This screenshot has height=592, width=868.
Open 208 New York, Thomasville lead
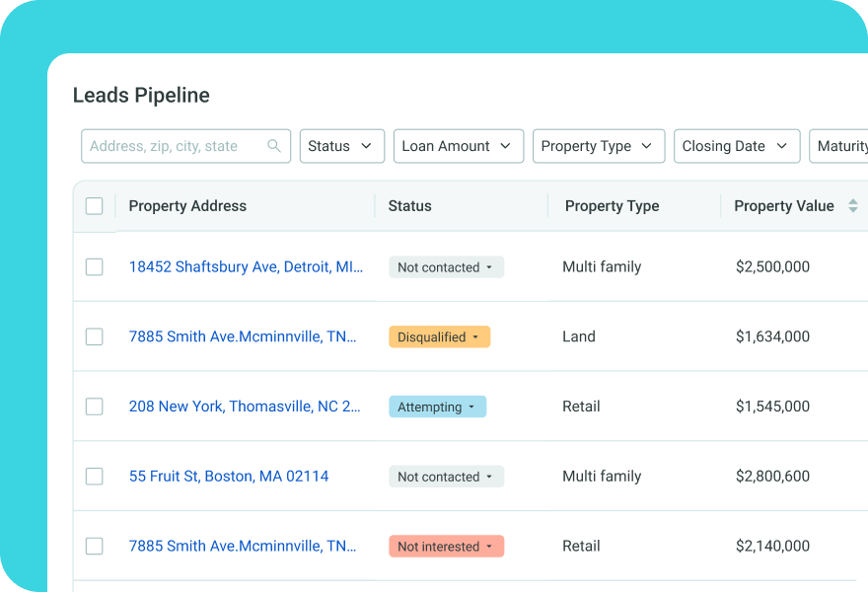pyautogui.click(x=245, y=407)
